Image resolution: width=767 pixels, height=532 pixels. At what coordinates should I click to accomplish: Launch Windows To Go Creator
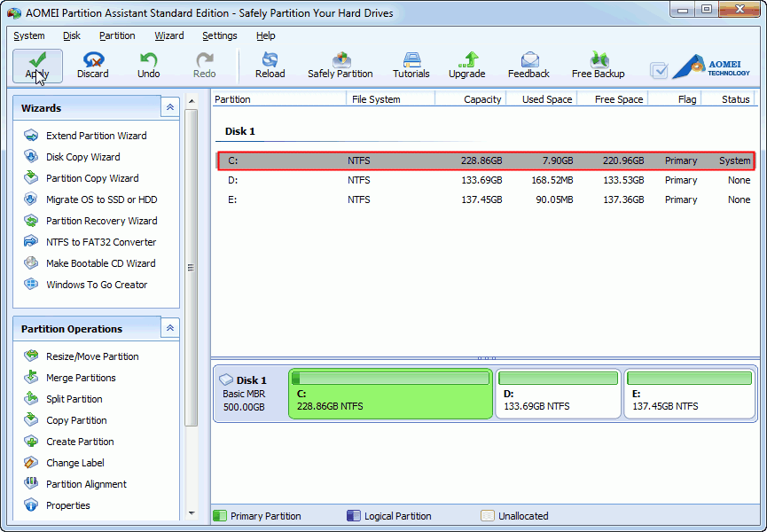[86, 285]
